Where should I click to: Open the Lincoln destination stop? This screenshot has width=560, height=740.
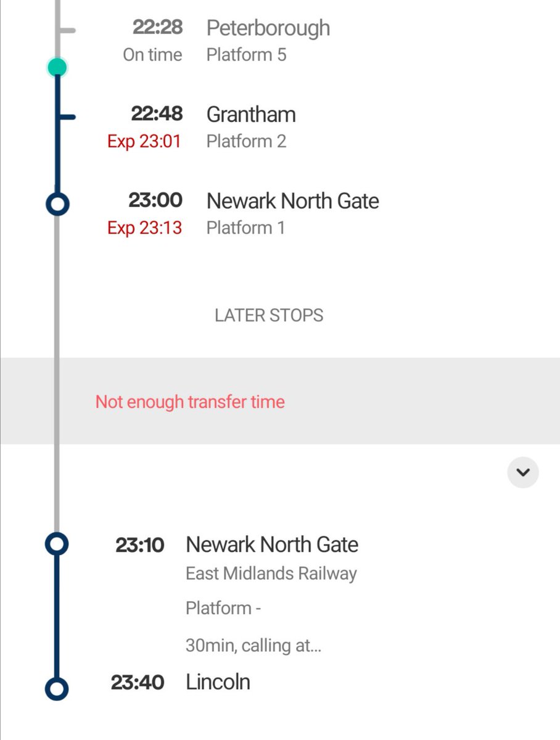coord(218,682)
